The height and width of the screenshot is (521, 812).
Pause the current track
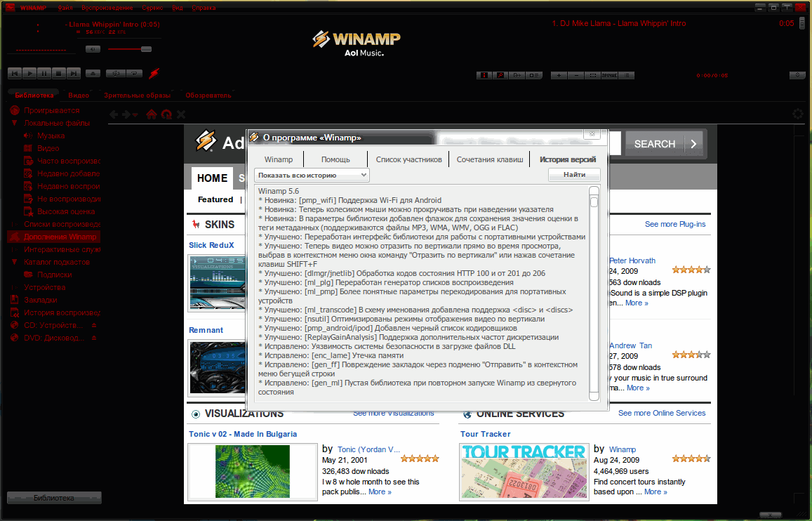(x=44, y=74)
